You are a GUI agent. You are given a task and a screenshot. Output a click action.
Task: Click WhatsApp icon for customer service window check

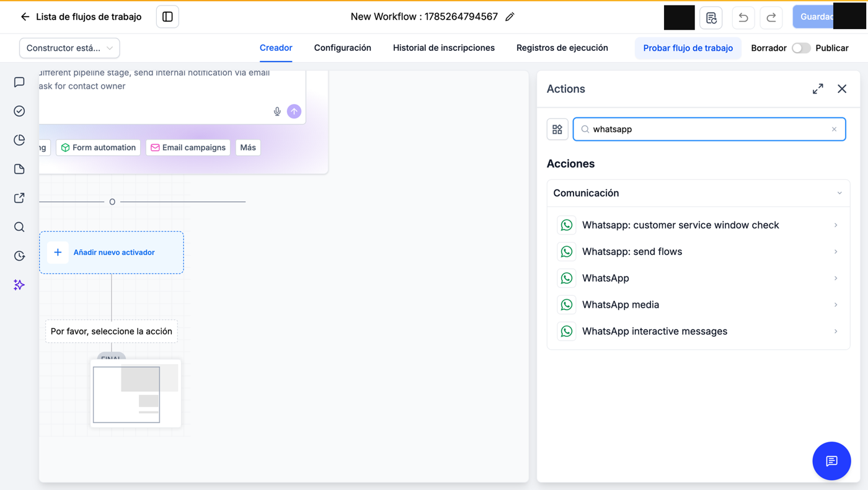[x=566, y=225]
